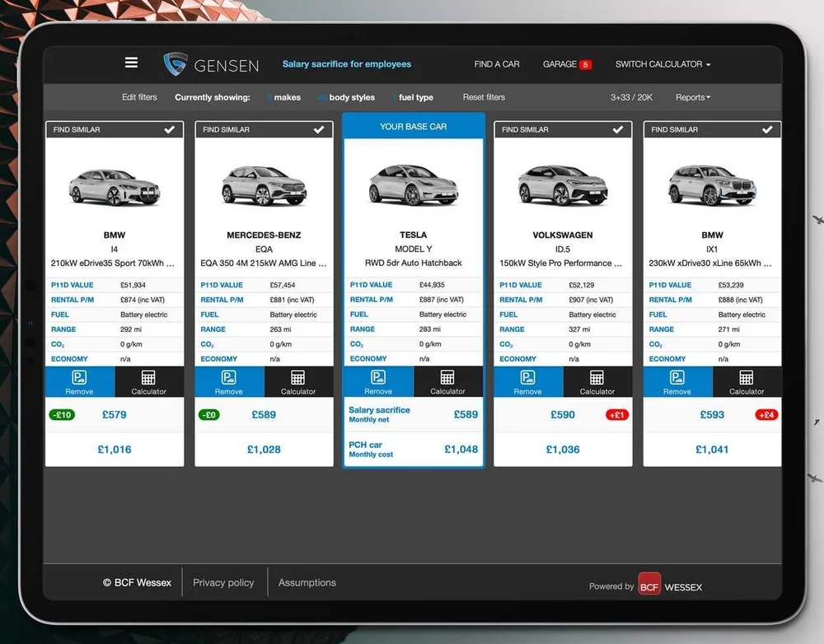Open the fuel type filter

point(413,97)
